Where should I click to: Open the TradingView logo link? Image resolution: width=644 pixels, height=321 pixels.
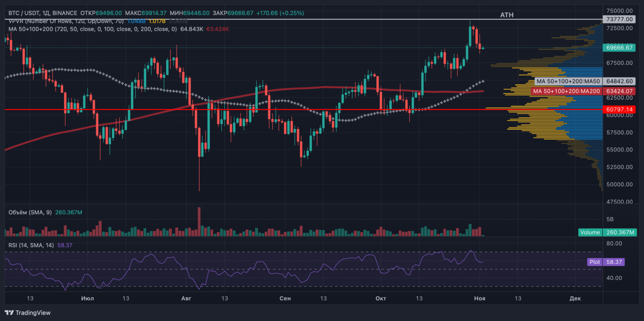[x=28, y=313]
